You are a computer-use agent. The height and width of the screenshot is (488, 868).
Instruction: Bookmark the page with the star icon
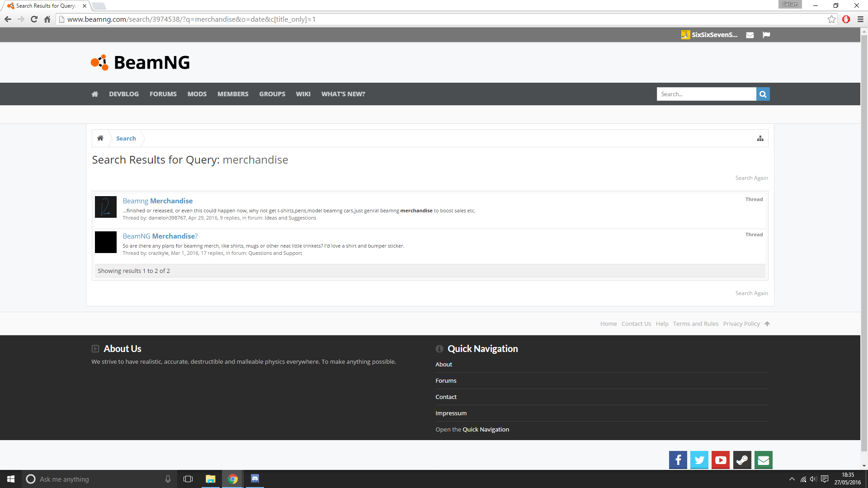(831, 19)
